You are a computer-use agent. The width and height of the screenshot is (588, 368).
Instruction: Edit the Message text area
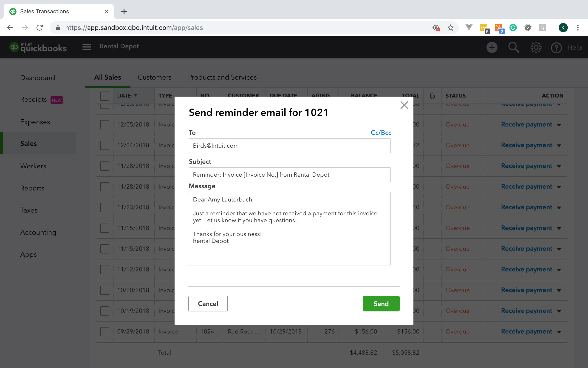click(290, 229)
